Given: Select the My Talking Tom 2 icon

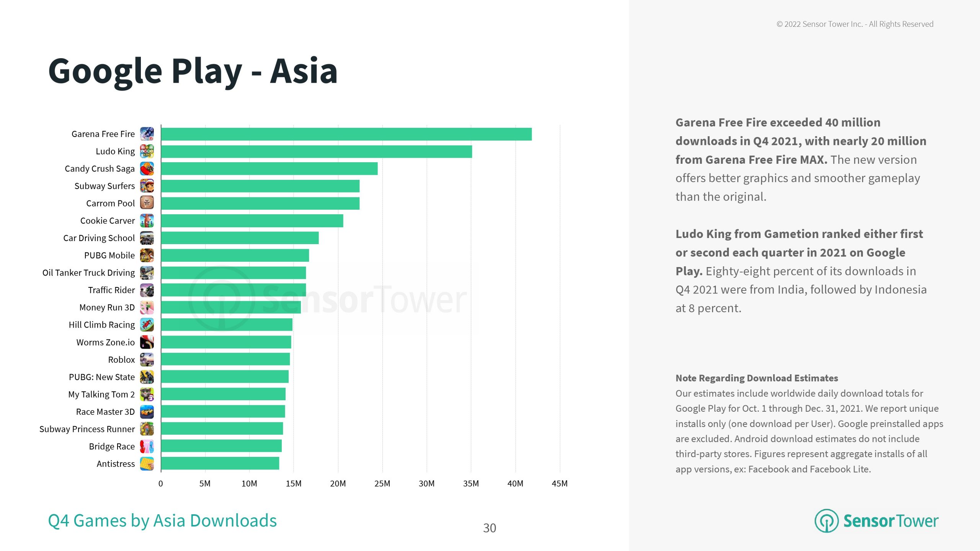Looking at the screenshot, I should coord(147,394).
